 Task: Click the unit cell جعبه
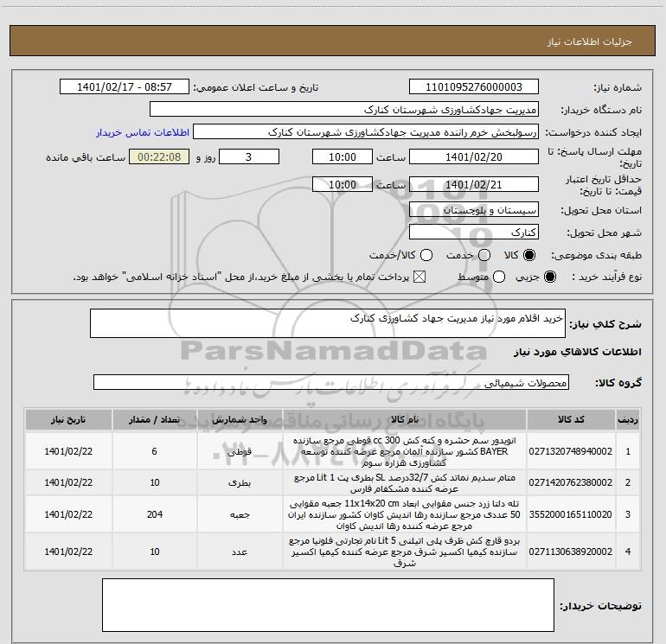click(x=240, y=514)
